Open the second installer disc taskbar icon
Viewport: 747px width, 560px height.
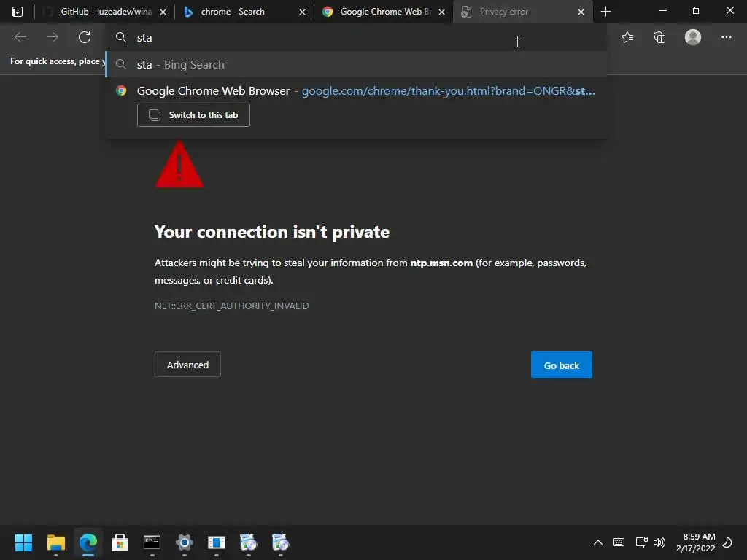pyautogui.click(x=280, y=542)
